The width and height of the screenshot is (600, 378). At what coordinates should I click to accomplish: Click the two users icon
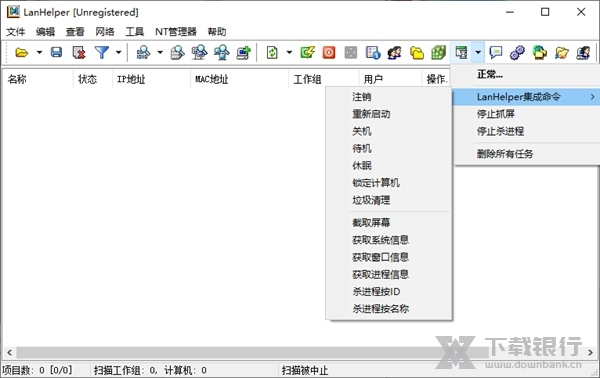pyautogui.click(x=395, y=52)
